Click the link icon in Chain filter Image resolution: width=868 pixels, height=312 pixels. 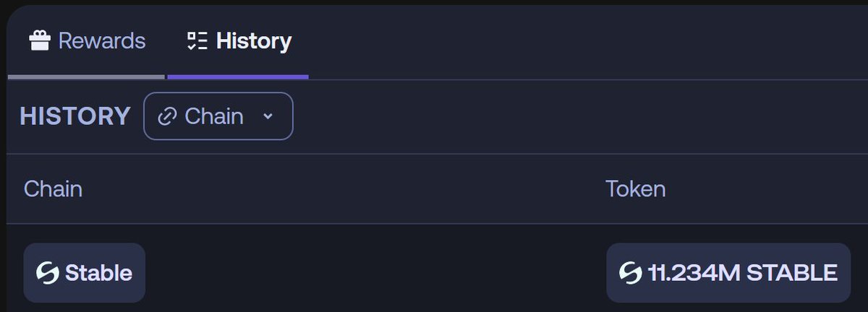click(x=167, y=116)
